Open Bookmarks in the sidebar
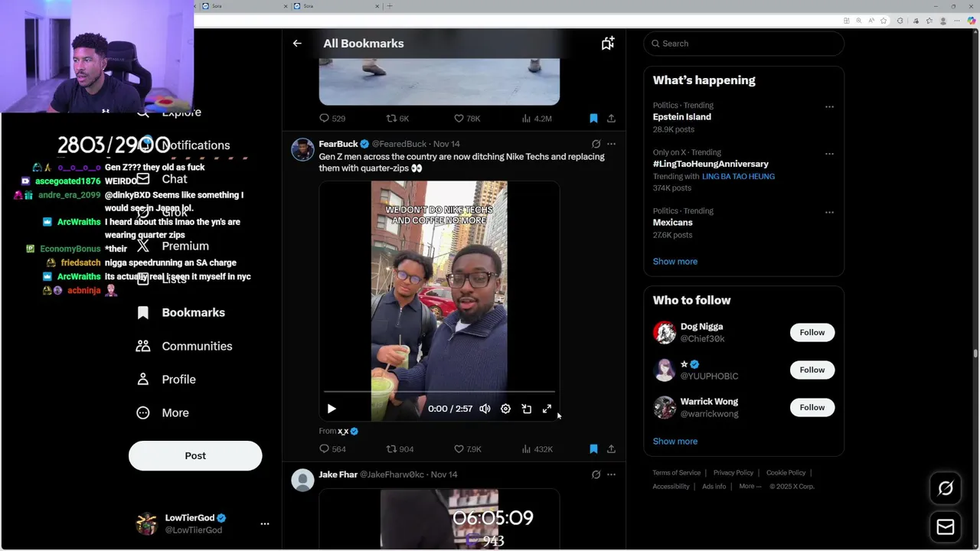This screenshot has width=980, height=551. point(181,313)
